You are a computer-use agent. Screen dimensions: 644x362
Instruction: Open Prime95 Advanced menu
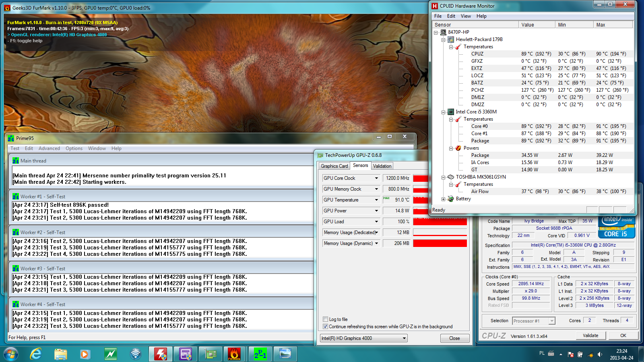49,148
